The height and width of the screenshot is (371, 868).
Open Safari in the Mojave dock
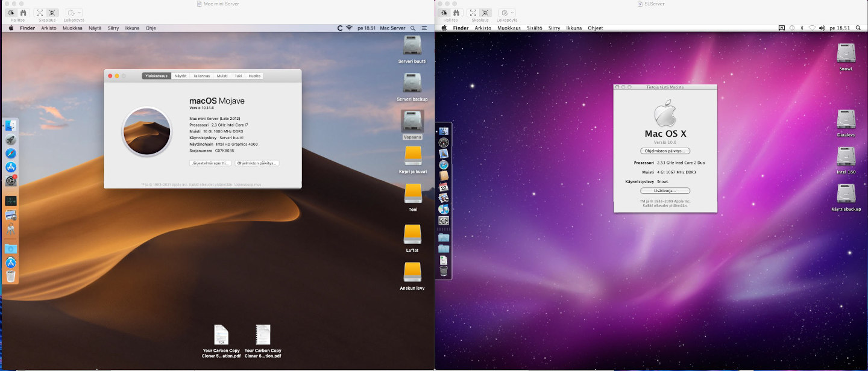pyautogui.click(x=11, y=153)
